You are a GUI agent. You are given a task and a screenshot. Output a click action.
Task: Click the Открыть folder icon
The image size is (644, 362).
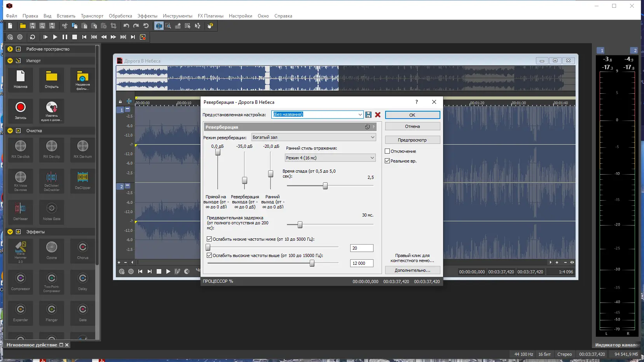52,79
